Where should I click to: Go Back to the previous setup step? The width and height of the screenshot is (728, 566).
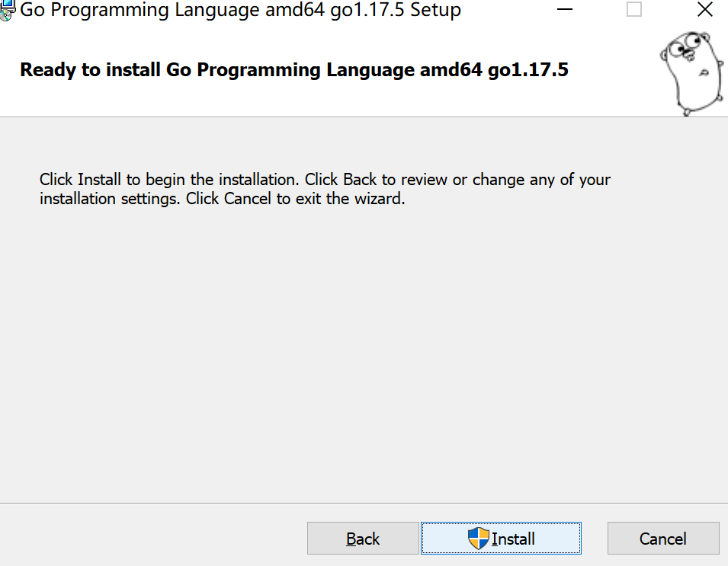(363, 539)
